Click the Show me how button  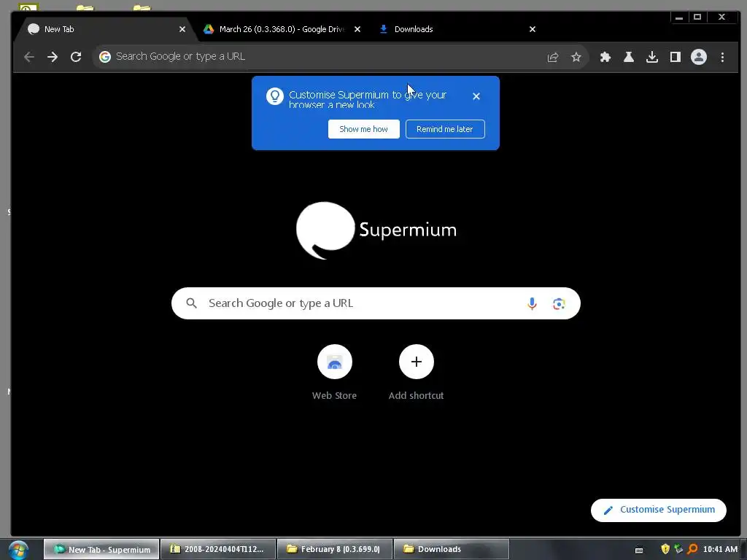click(363, 129)
